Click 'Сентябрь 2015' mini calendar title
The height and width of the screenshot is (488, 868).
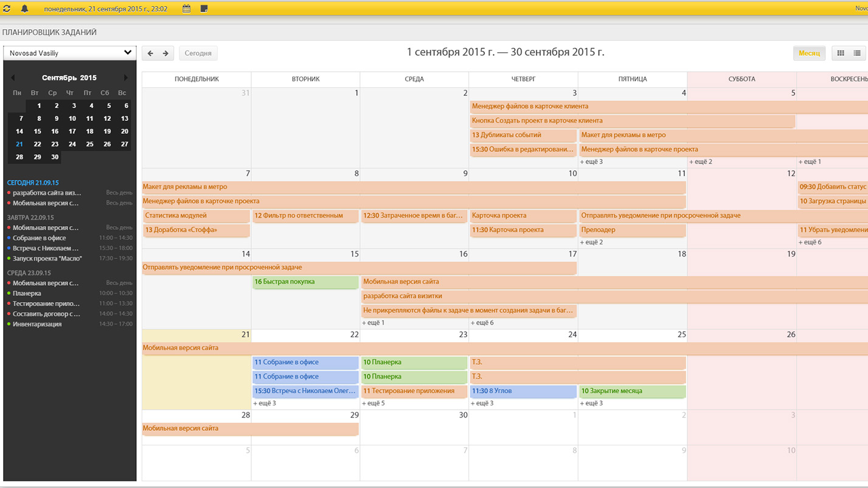pyautogui.click(x=69, y=78)
